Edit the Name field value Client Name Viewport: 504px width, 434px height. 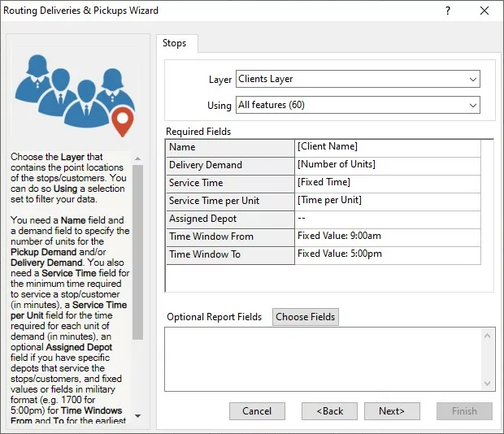388,147
